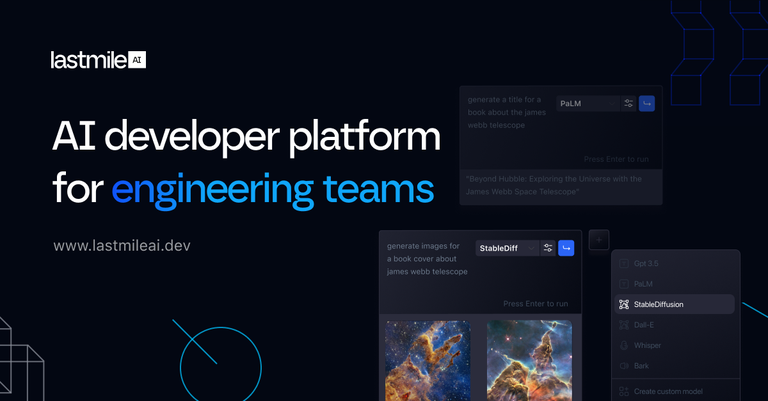Click the Dall-E image model icon
Viewport: 768px width, 401px height.
[624, 325]
